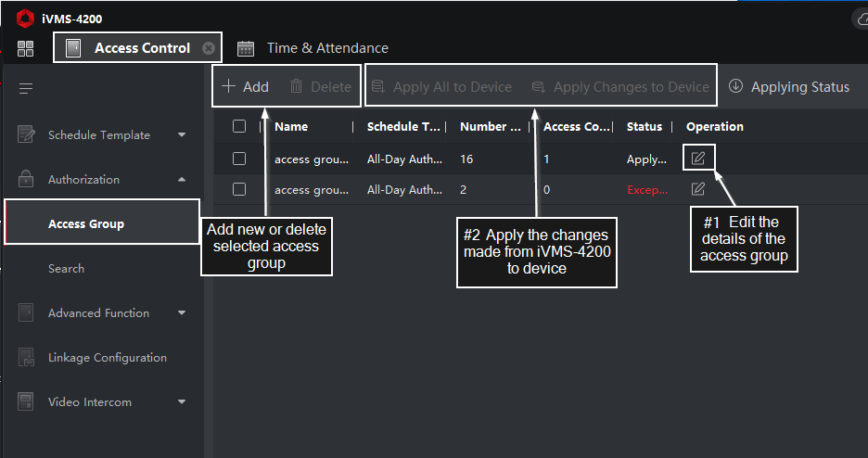This screenshot has width=868, height=458.
Task: Select Access Group in the sidebar
Action: click(102, 222)
